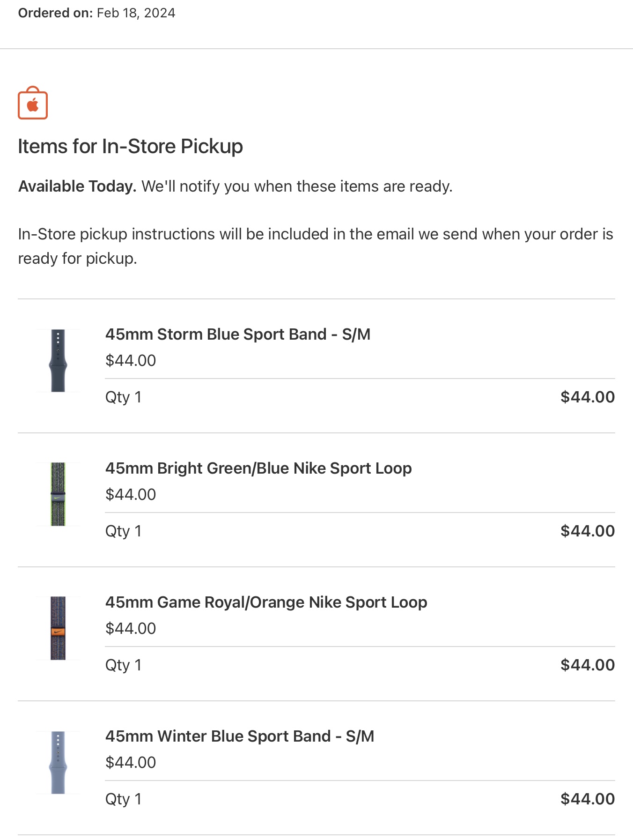Click the Items for In-Store Pickup heading

(130, 146)
